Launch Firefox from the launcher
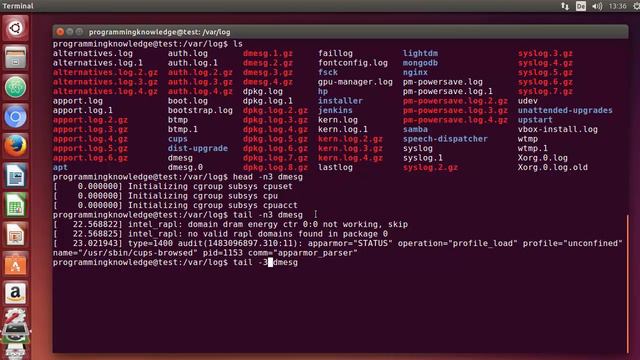The width and height of the screenshot is (640, 360). [16, 146]
